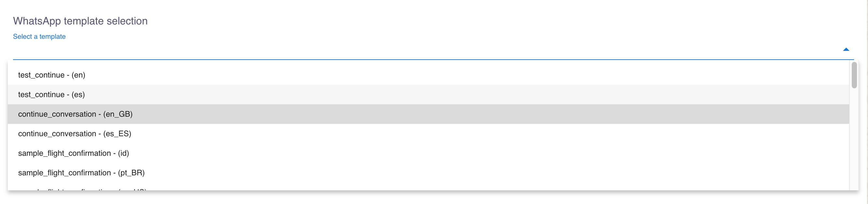Click the dropdown list scrollbar thumb
868x204 pixels.
[854, 75]
